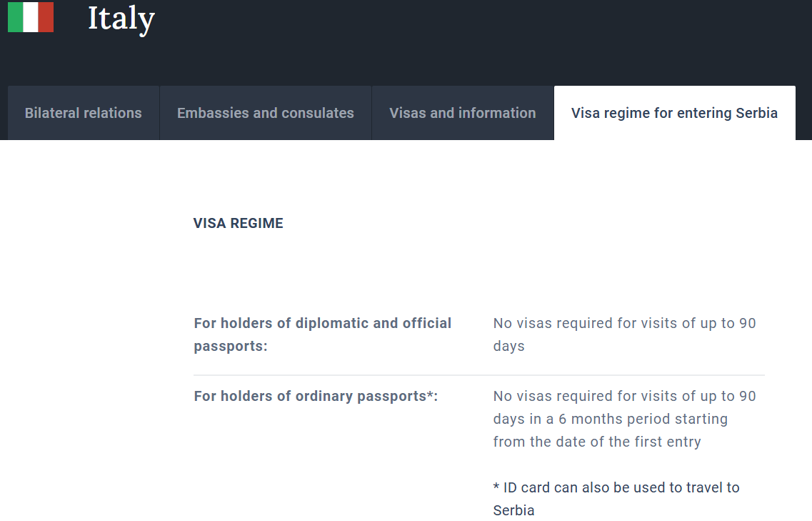Click the divider line between passport rows

[478, 375]
